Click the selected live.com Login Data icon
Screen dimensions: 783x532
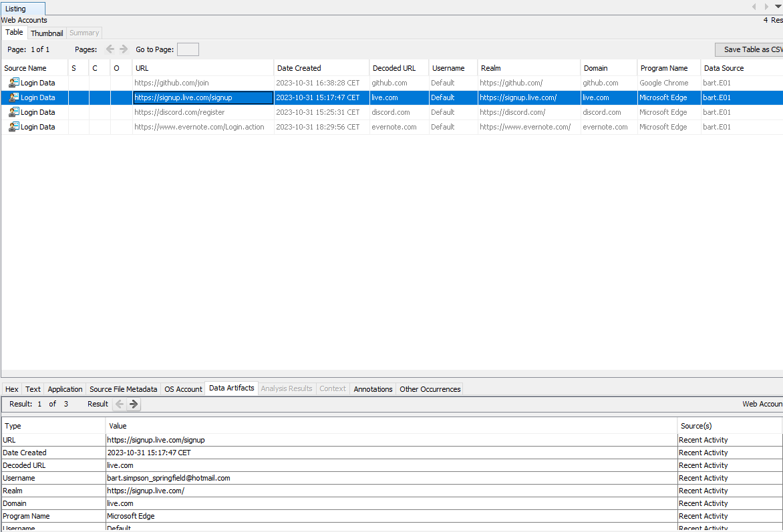13,97
